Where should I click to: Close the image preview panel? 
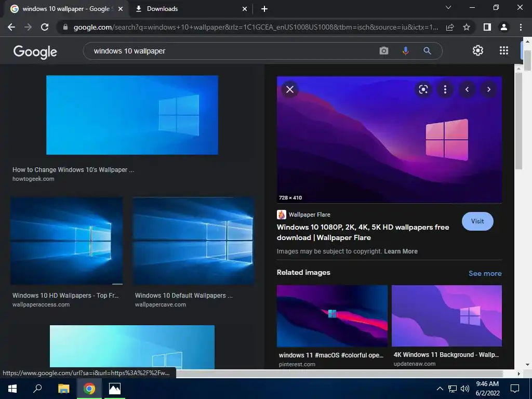[x=290, y=89]
